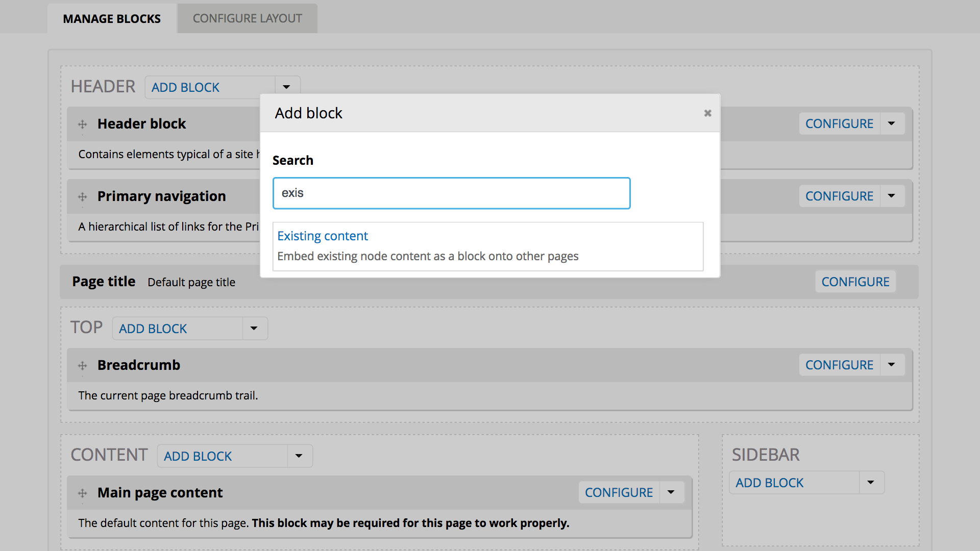Viewport: 980px width, 551px height.
Task: Expand the Content region Add Block arrow
Action: click(x=299, y=456)
